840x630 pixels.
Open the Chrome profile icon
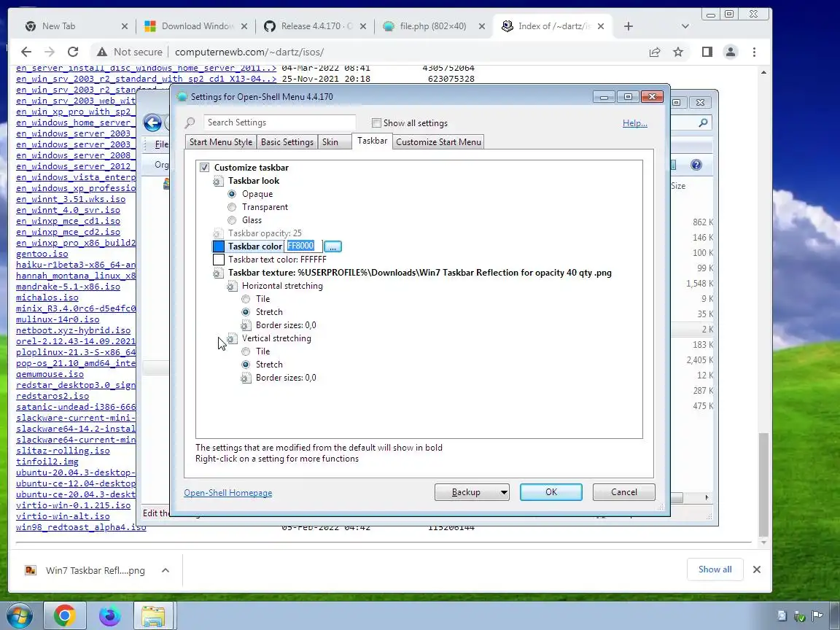click(730, 52)
